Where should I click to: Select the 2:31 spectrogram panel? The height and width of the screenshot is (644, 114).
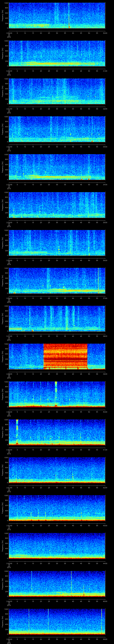click(x=57, y=91)
